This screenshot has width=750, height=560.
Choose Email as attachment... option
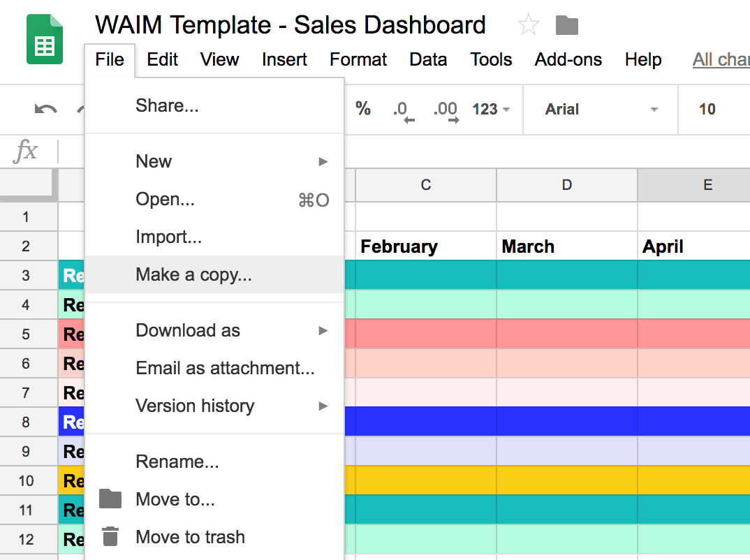[225, 368]
